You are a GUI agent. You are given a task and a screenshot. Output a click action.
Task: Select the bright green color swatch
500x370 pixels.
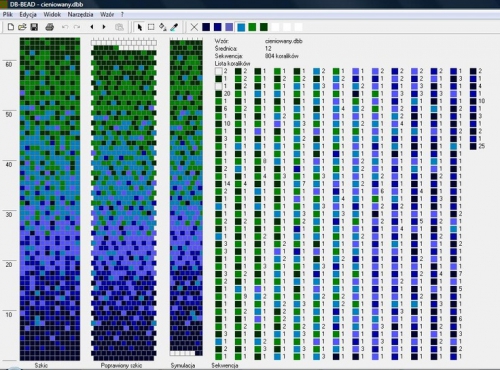(x=252, y=27)
